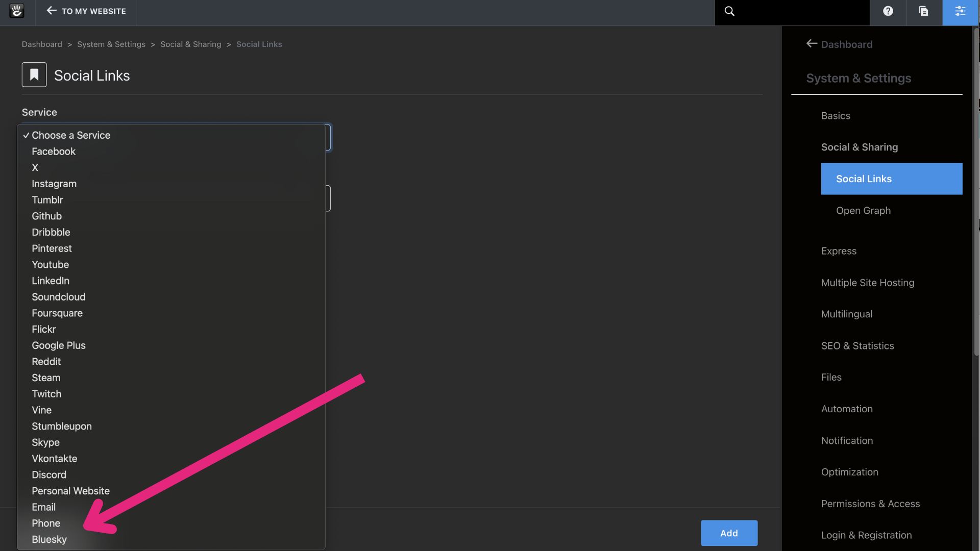Toggle the dashboard settings sliders icon
The image size is (980, 551).
[960, 11]
